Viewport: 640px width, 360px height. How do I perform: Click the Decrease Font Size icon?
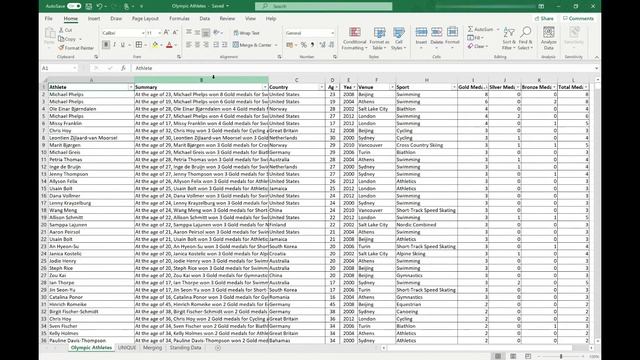click(175, 33)
